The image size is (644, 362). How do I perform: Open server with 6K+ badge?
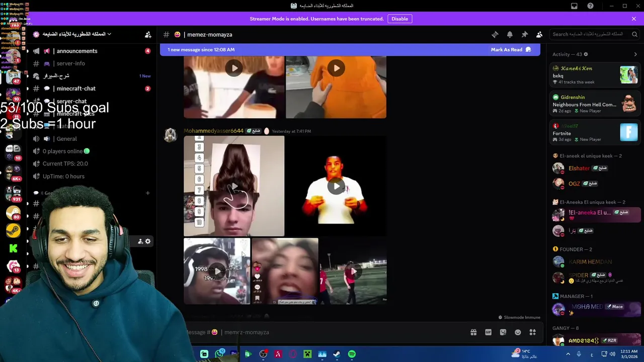pyautogui.click(x=14, y=171)
